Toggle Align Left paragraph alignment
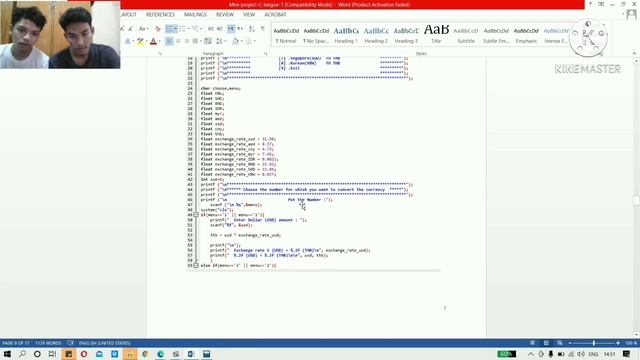 (x=169, y=41)
